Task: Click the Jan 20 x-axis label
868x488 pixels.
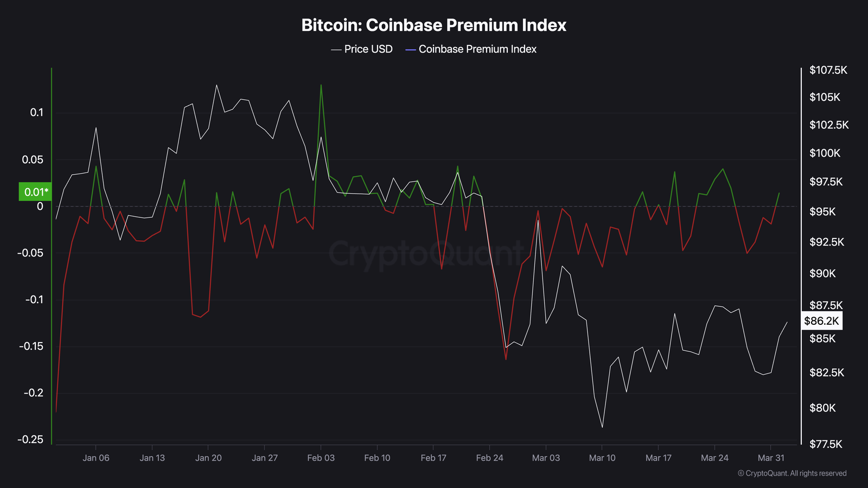Action: [x=208, y=458]
